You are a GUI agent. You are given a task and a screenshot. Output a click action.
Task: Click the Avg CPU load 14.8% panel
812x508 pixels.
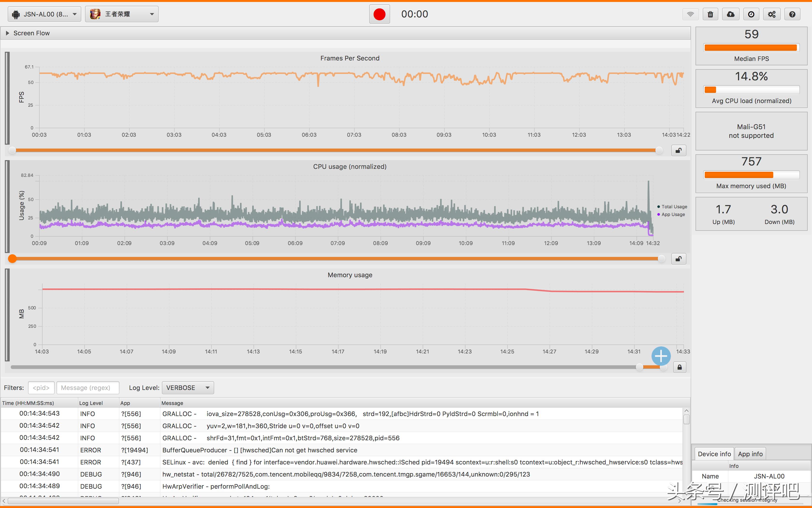coord(751,89)
